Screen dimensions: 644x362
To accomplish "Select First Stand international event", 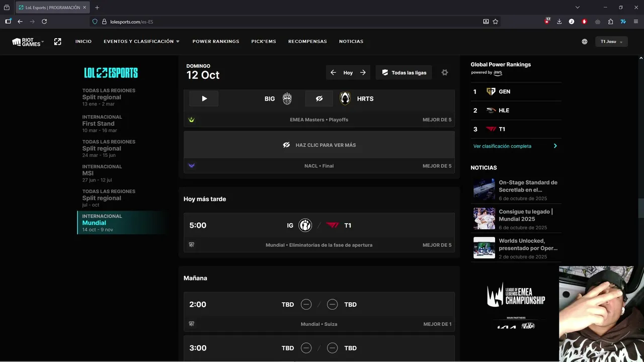I will pos(122,123).
